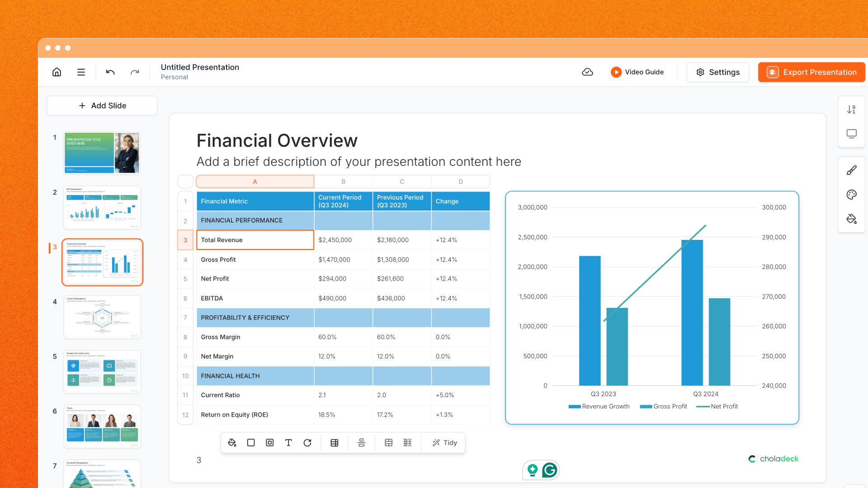Open slide 4 Cycle Infographics thumbnail
This screenshot has height=488, width=868.
pos(102,317)
